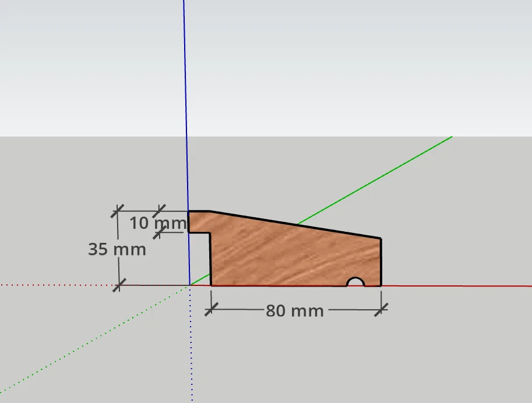Click the semicircular groove at the profile bottom
This screenshot has width=532, height=403.
coord(355,282)
